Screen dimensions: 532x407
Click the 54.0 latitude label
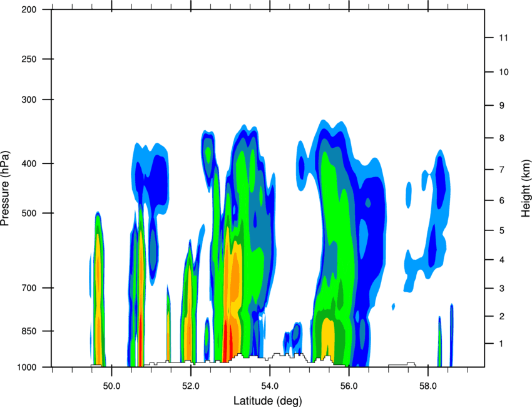pos(270,386)
